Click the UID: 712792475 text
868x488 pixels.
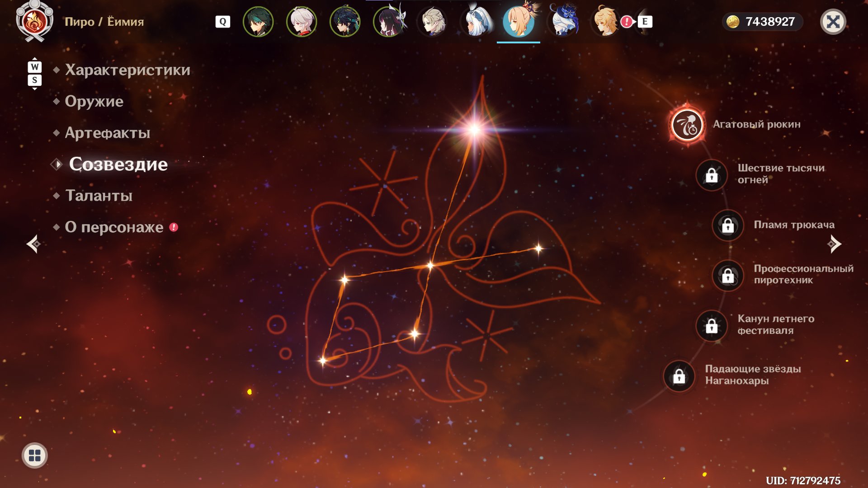[803, 480]
